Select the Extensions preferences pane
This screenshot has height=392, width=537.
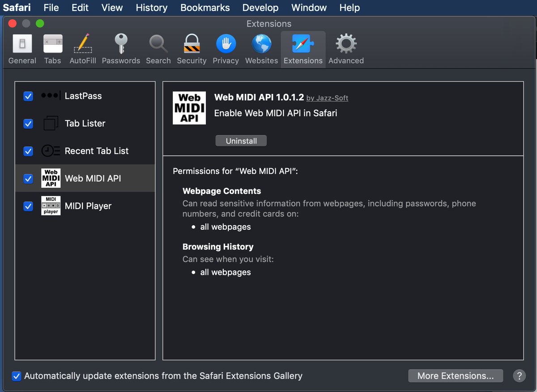[303, 49]
